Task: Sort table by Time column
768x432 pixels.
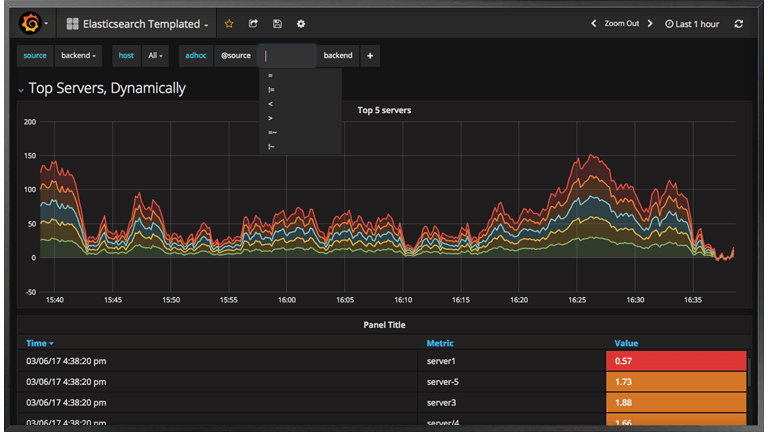Action: pyautogui.click(x=40, y=343)
